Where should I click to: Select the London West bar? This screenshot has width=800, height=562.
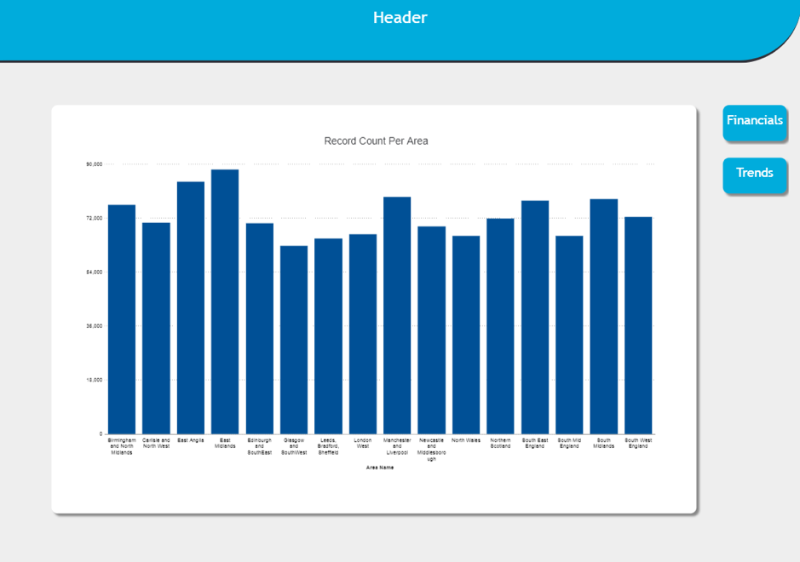(x=363, y=334)
